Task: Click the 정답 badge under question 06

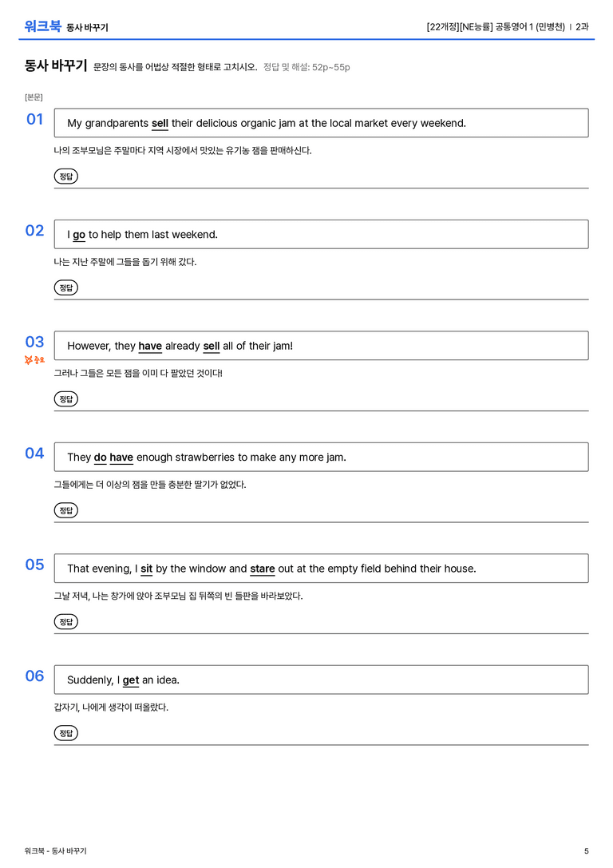Action: point(65,733)
